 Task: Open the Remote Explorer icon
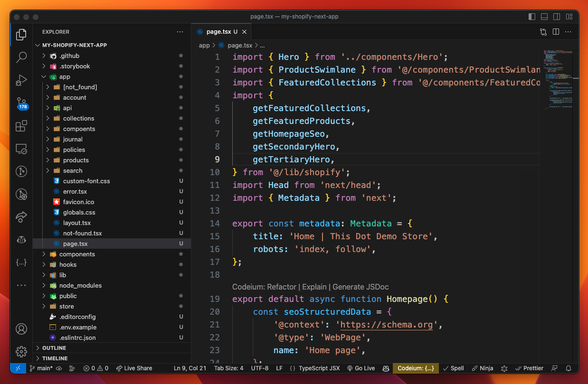(21, 149)
